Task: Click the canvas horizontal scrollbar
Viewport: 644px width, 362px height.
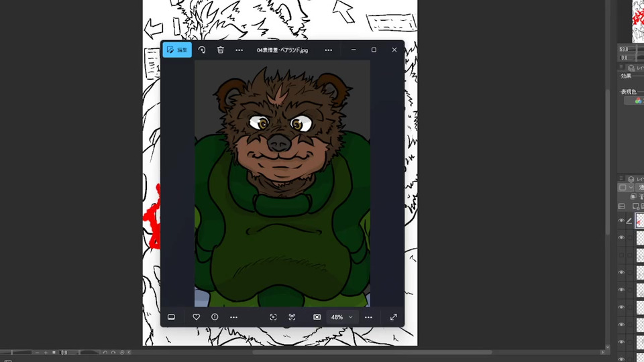Action: [372, 352]
